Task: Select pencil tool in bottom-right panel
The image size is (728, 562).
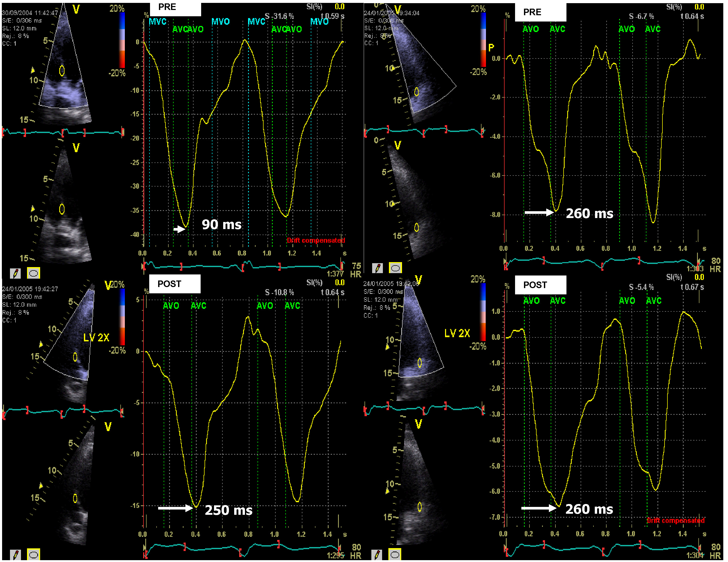Action: click(x=377, y=555)
